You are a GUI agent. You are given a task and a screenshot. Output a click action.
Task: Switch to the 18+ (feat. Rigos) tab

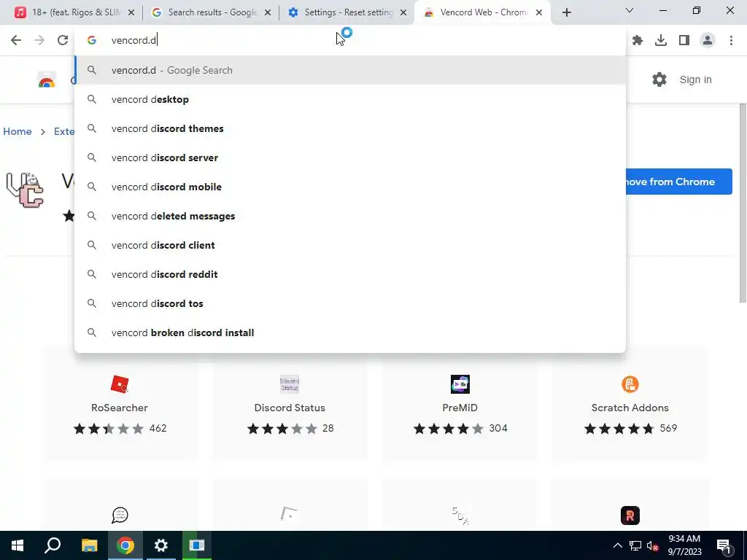75,12
